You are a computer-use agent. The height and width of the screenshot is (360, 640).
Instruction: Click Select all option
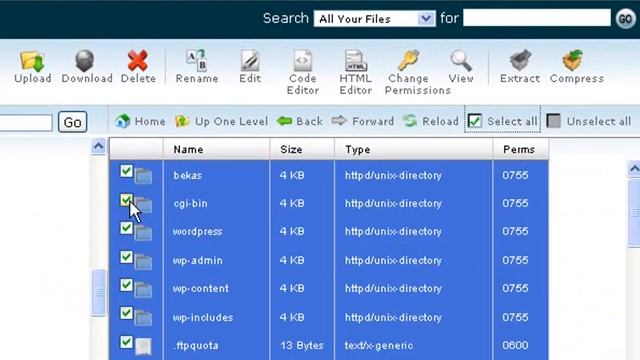click(x=502, y=121)
